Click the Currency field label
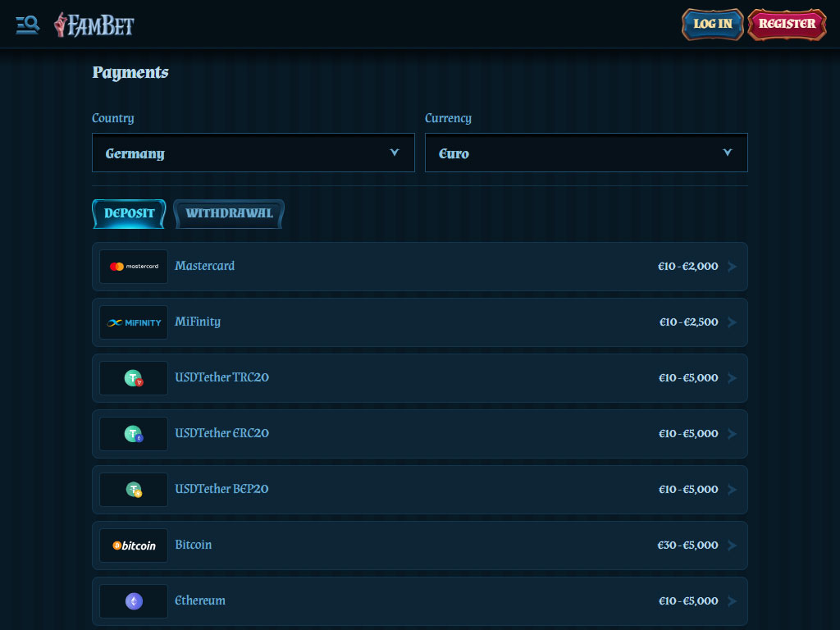This screenshot has height=630, width=840. click(449, 118)
